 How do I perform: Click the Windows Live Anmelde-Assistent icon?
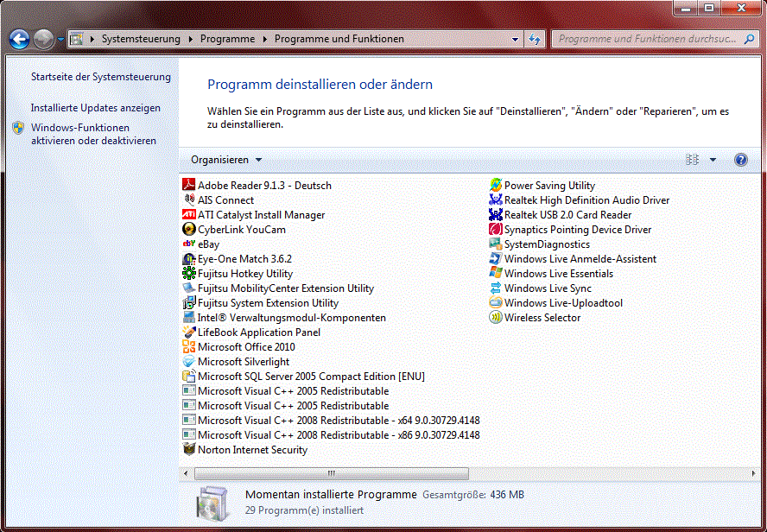496,258
